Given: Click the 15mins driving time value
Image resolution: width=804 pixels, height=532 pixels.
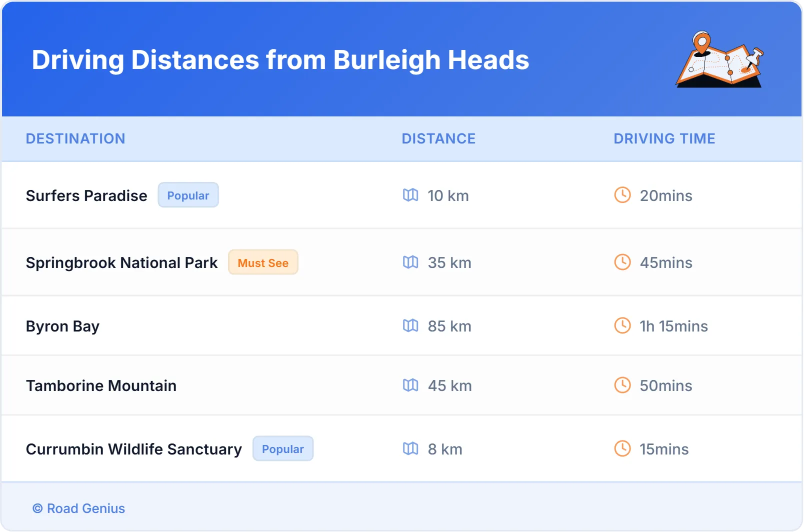Looking at the screenshot, I should coord(664,449).
